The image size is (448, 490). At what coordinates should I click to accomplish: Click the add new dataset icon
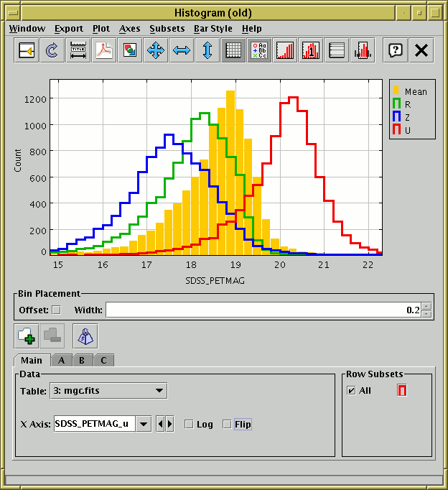(27, 336)
